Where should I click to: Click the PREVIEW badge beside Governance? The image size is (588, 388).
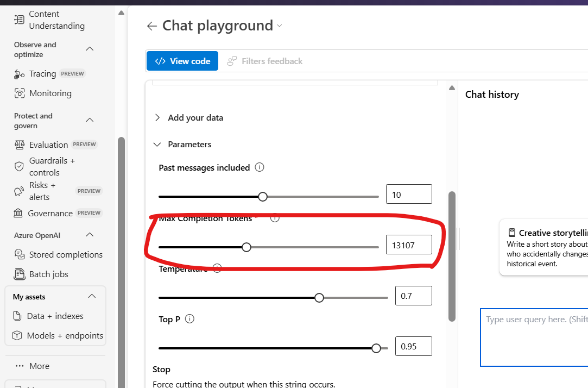coord(89,213)
